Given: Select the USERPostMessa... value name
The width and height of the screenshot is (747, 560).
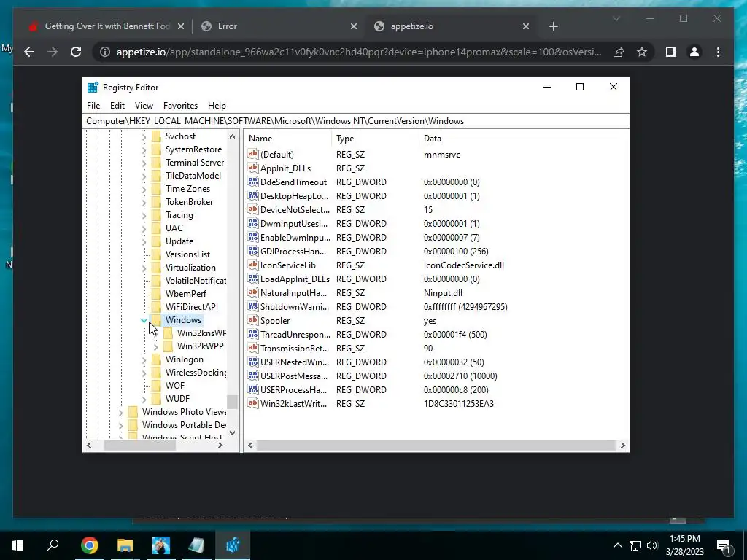Looking at the screenshot, I should click(x=294, y=376).
